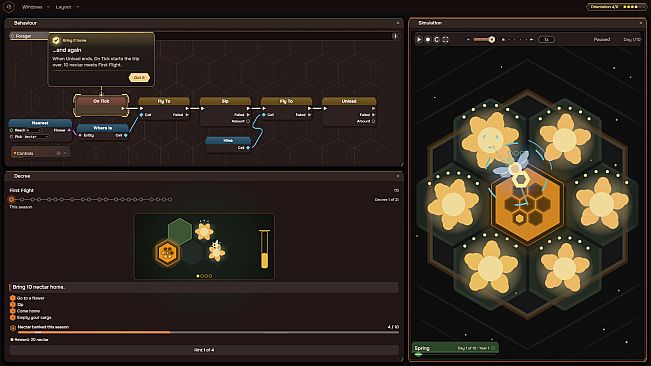Click the Spring season indicator bar
Viewport: 651px width, 366px height.
point(455,348)
